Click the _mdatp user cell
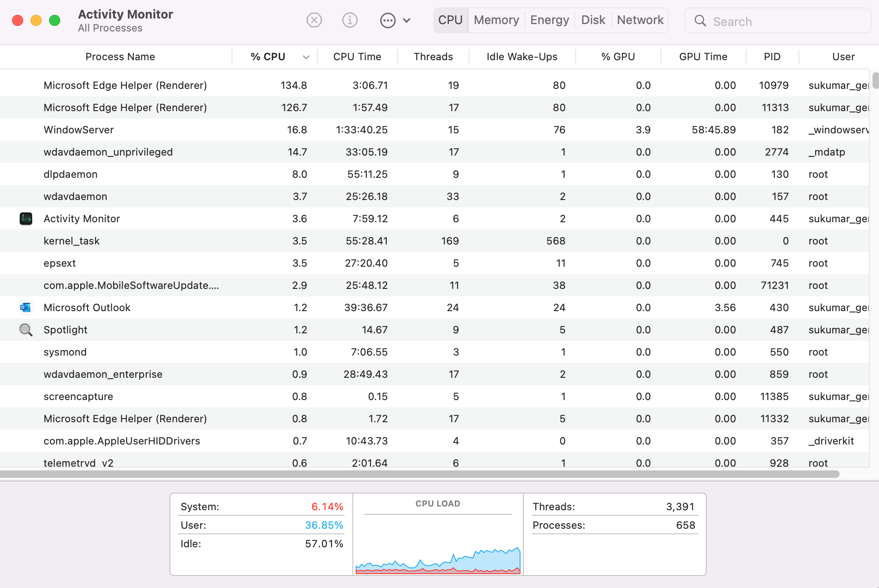The height and width of the screenshot is (588, 879). coord(827,152)
